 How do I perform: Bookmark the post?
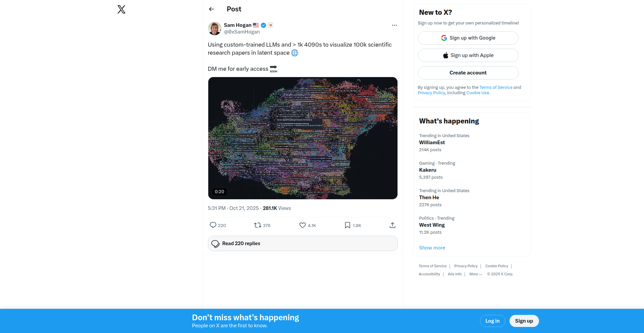(347, 225)
